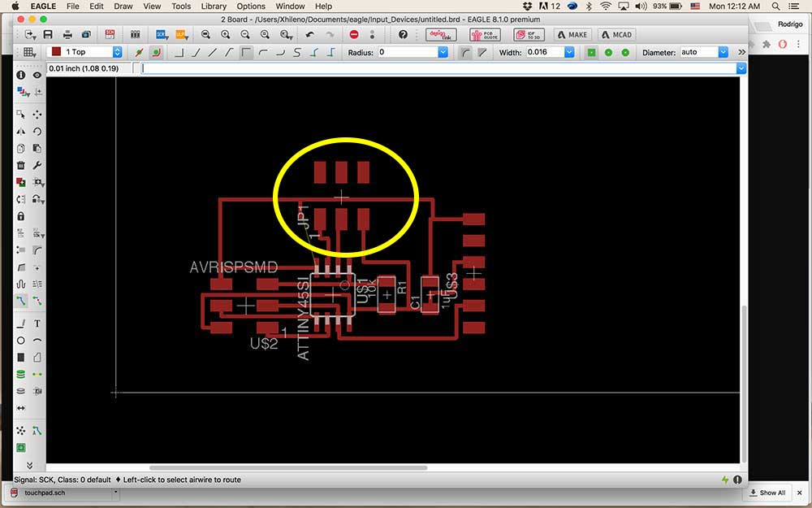Viewport: 812px width, 508px height.
Task: Click the Save board icon
Action: (48, 35)
